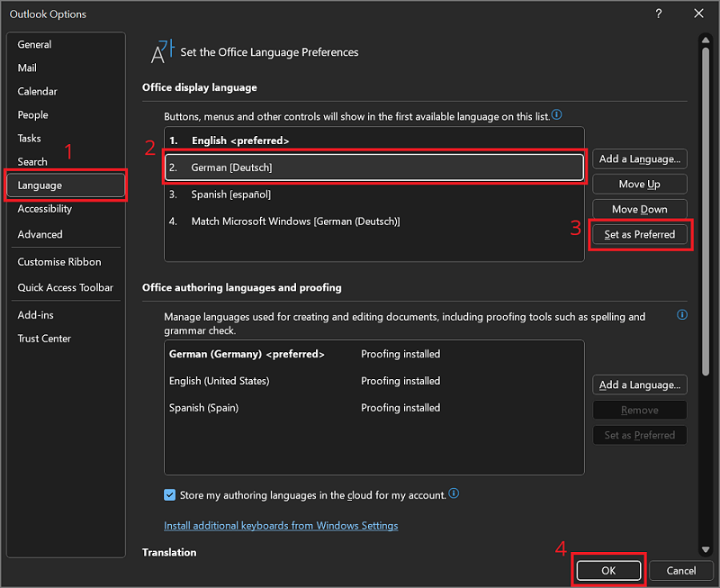Screen dimensions: 720x588
Task: Click Move Up button
Action: pos(640,185)
